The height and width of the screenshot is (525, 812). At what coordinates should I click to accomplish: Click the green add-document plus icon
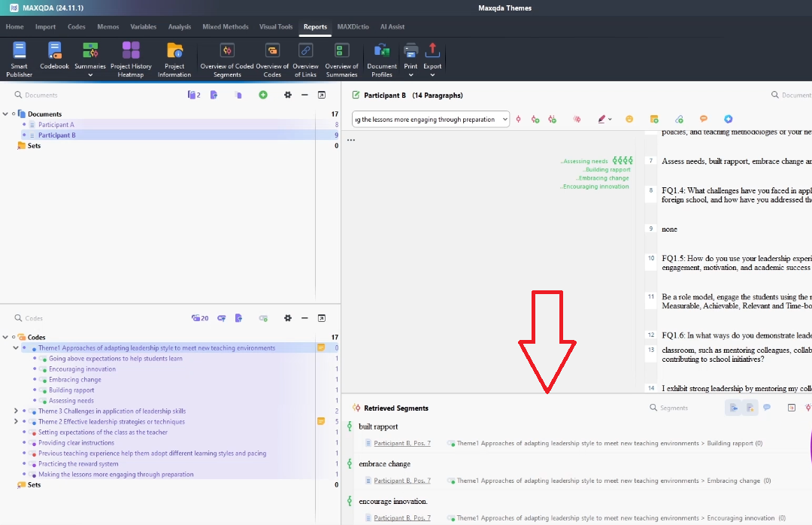click(x=263, y=95)
